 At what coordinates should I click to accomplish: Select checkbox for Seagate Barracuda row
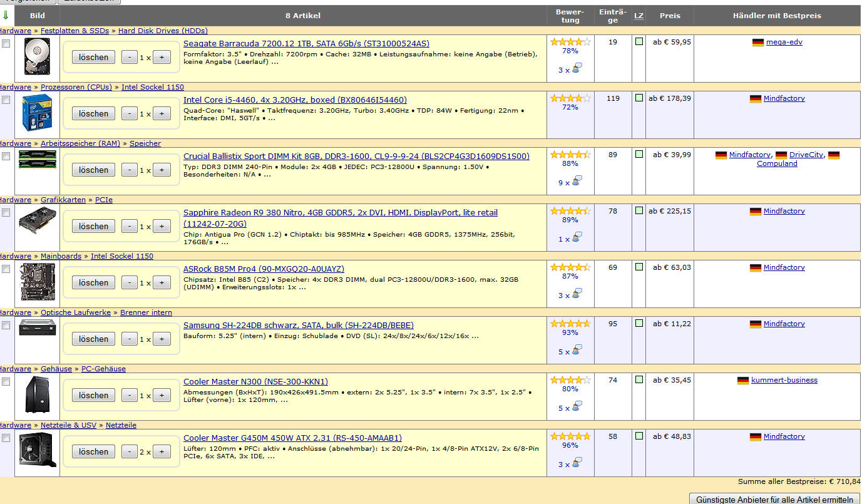[x=6, y=43]
